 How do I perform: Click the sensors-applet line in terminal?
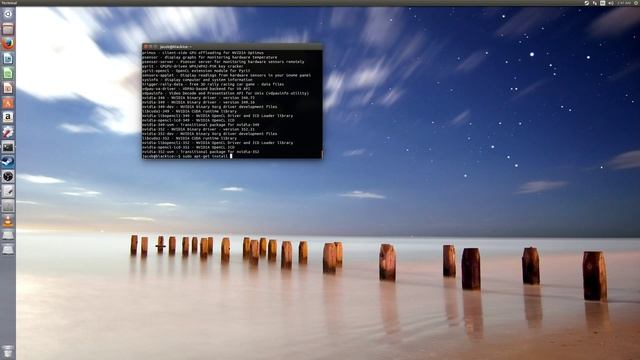227,75
